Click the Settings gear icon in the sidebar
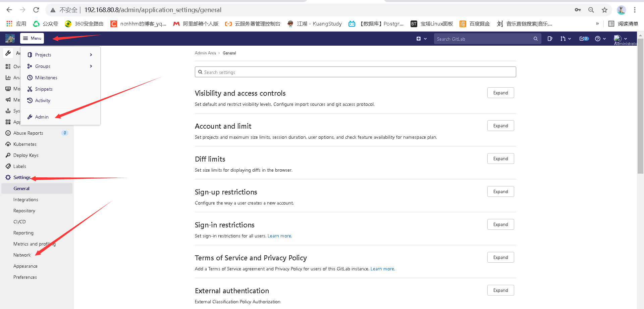 tap(8, 177)
